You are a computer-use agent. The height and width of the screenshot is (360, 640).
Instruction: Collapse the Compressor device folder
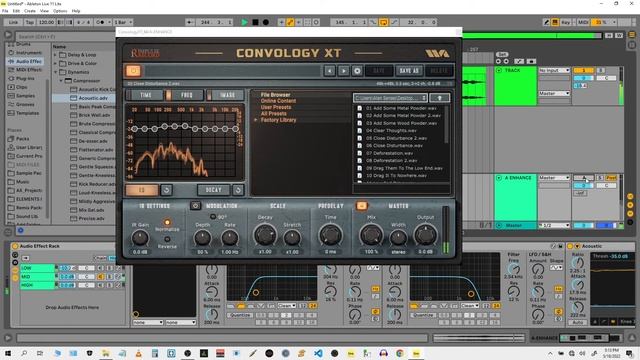(61, 80)
